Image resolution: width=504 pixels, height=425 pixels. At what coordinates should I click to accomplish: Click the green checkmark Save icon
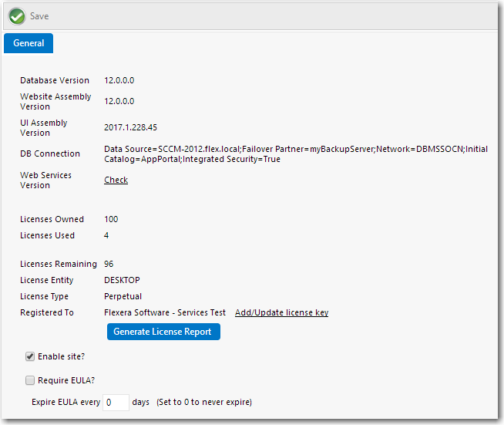[x=17, y=16]
